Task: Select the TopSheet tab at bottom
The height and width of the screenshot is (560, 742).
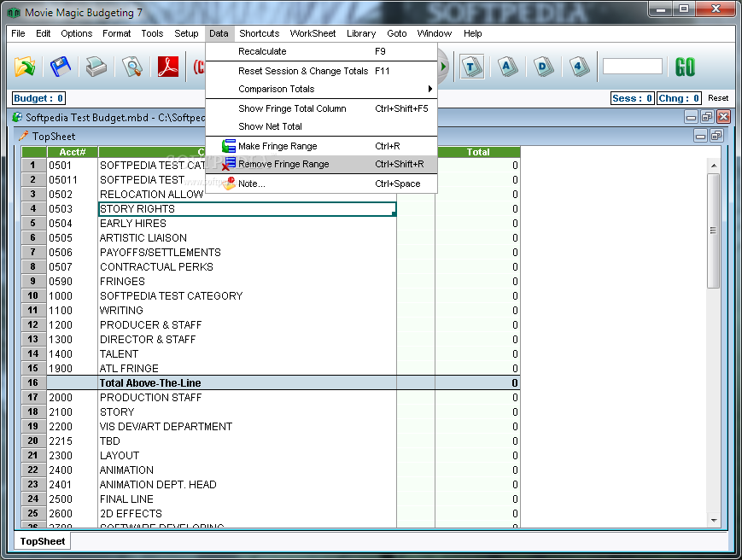Action: pos(43,541)
